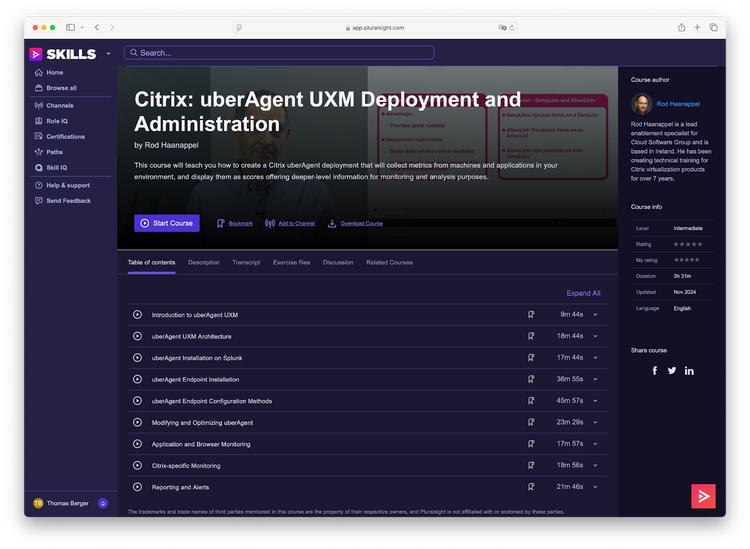The image size is (750, 549).
Task: Toggle the Safari sidebar button
Action: (x=70, y=27)
